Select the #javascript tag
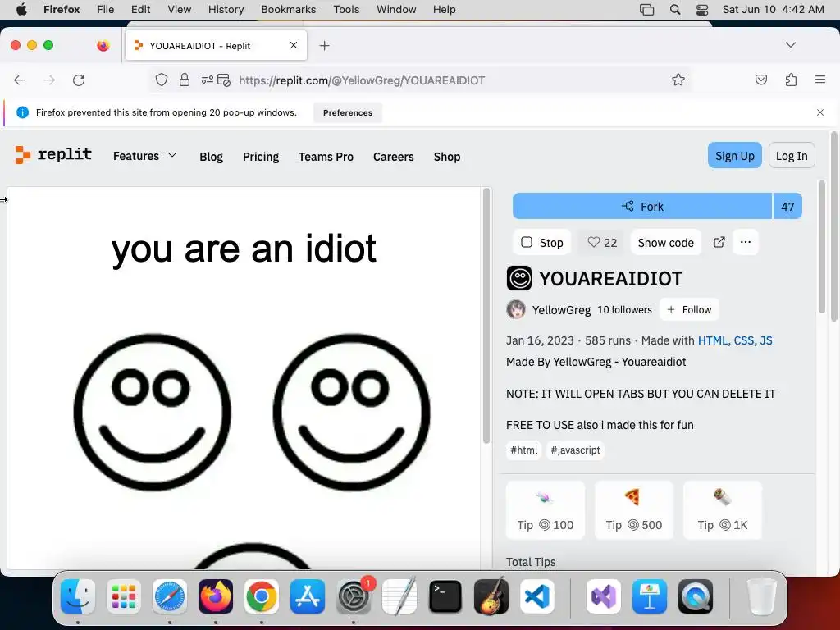 coord(575,450)
